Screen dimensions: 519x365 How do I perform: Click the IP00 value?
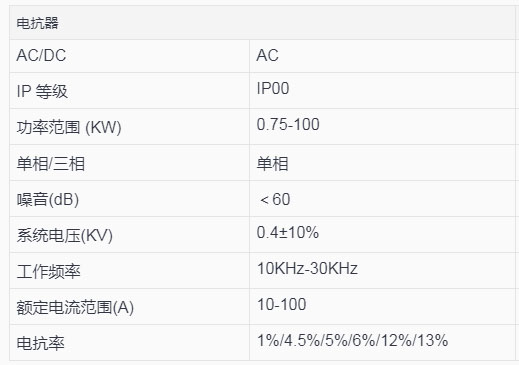[273, 89]
